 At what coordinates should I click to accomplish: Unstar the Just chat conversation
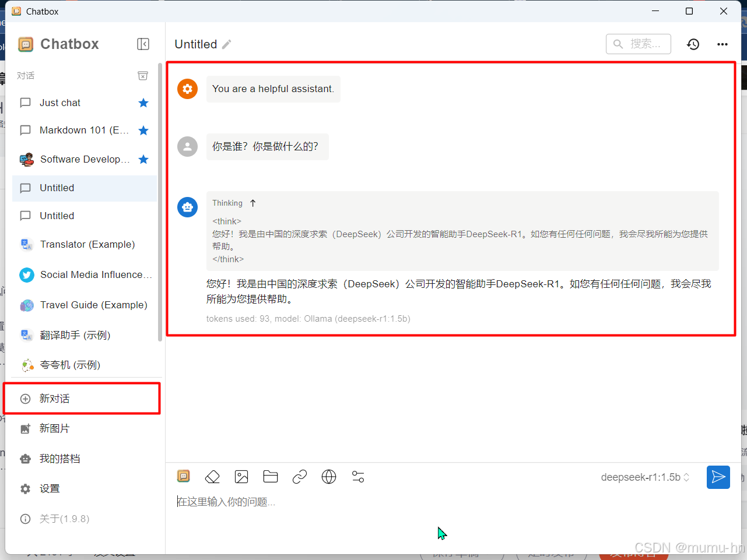pyautogui.click(x=143, y=103)
